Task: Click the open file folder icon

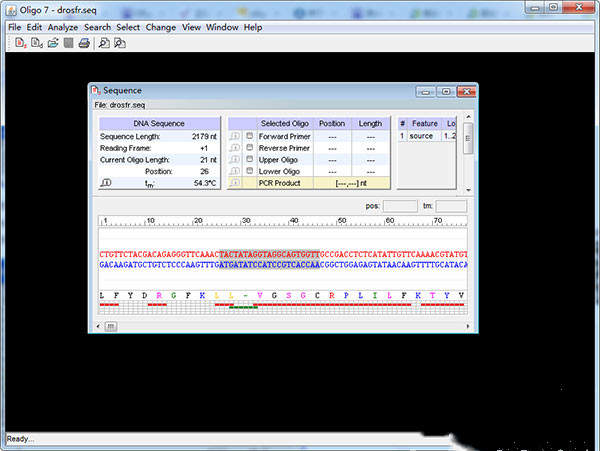Action: tap(52, 43)
